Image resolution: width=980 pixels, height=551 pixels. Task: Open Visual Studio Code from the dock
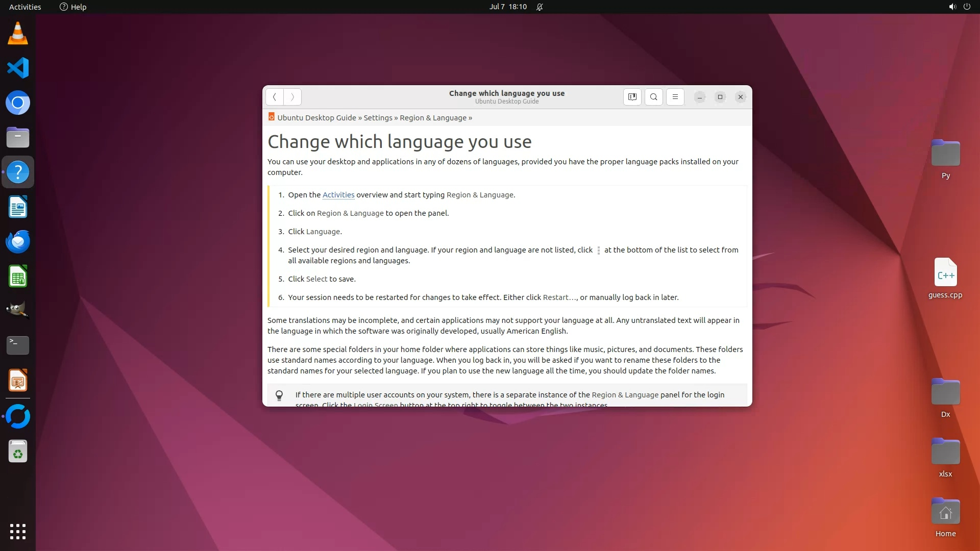(x=18, y=68)
